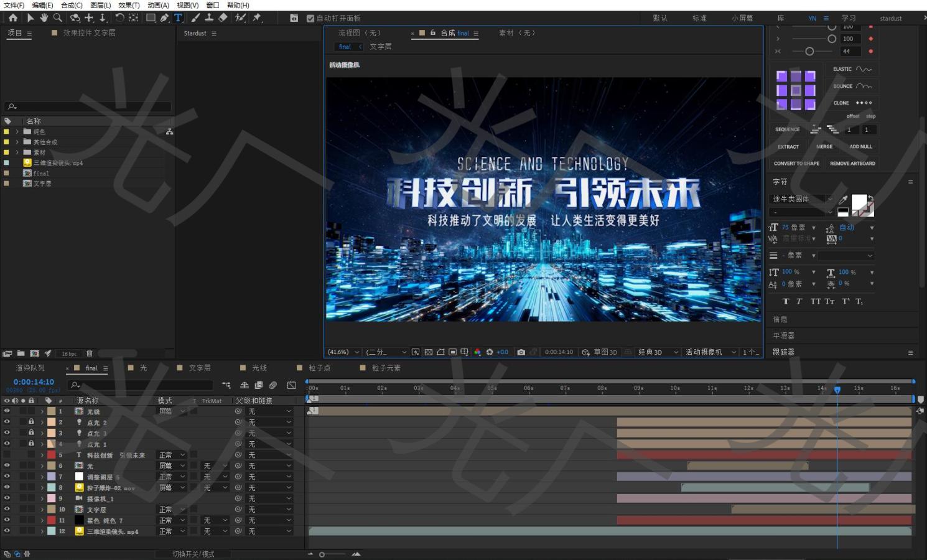Activate the Zoom tool
This screenshot has width=927, height=560.
coord(57,17)
